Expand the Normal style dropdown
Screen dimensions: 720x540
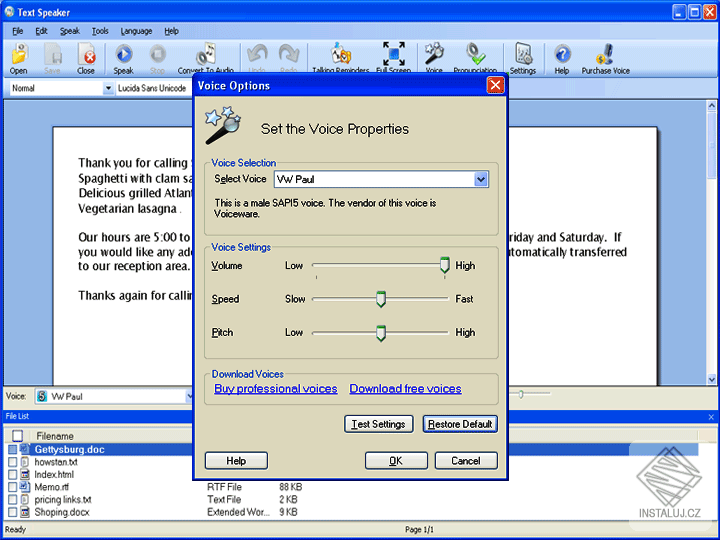tap(108, 88)
